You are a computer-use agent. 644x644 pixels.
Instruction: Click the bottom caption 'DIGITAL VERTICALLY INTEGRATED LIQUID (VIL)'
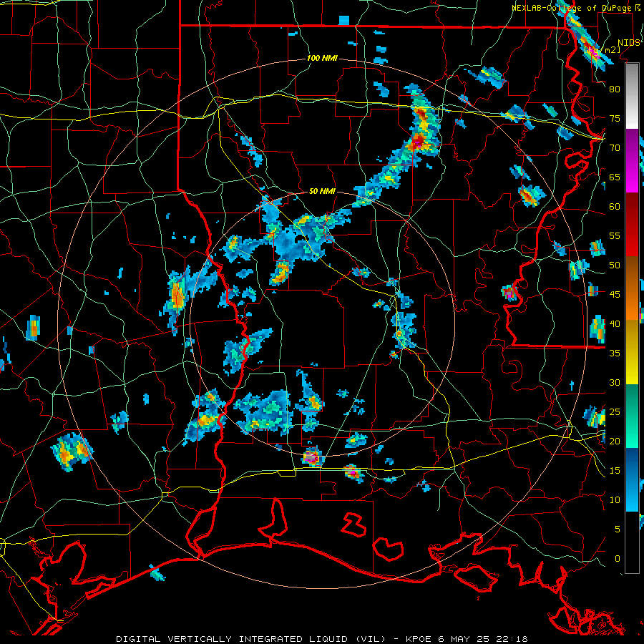click(250, 639)
